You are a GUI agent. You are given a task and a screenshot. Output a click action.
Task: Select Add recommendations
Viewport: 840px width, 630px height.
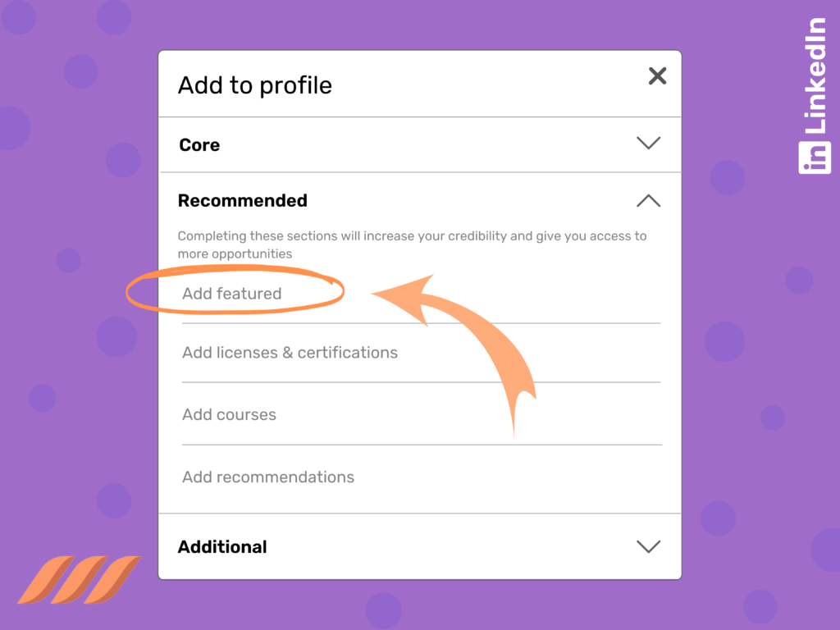pyautogui.click(x=267, y=477)
